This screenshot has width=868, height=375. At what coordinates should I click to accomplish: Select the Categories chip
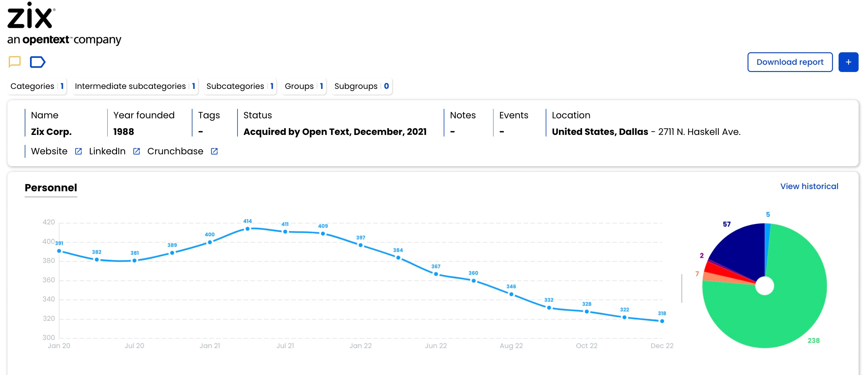click(37, 86)
